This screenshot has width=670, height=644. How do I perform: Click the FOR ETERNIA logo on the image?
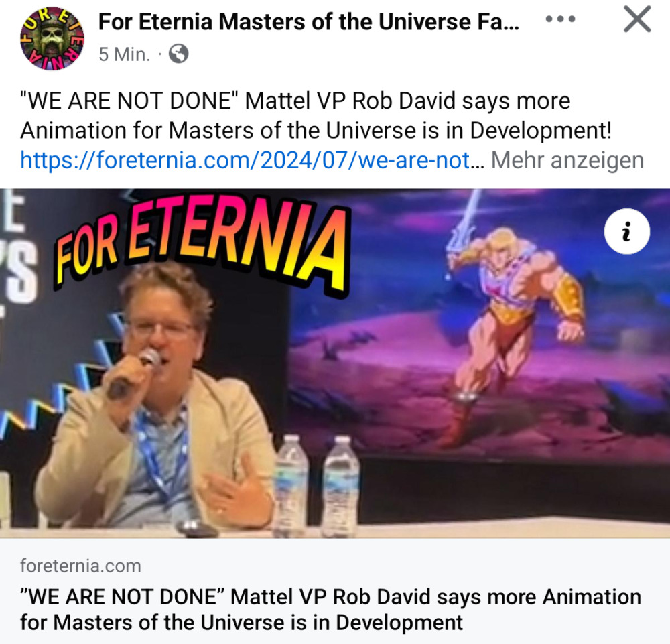201,243
